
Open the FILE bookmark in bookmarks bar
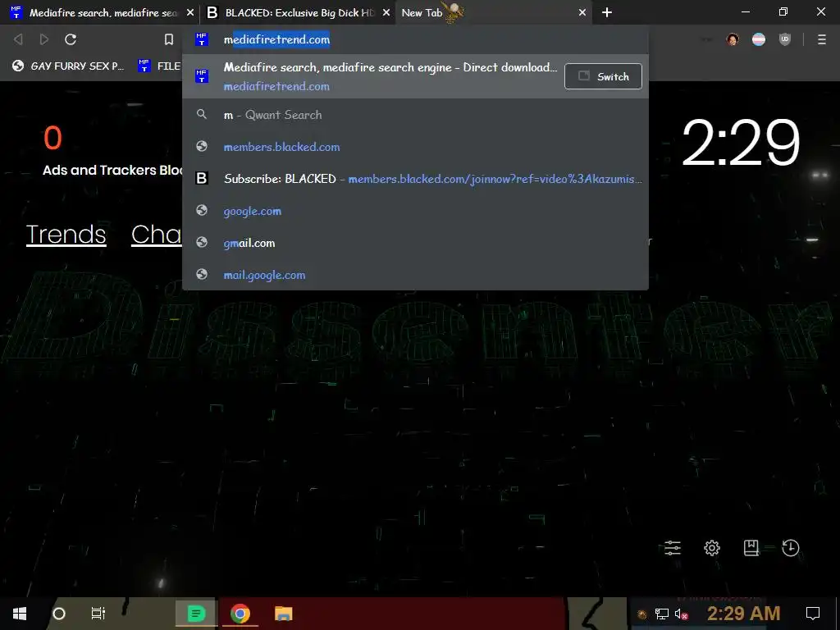[x=159, y=66]
